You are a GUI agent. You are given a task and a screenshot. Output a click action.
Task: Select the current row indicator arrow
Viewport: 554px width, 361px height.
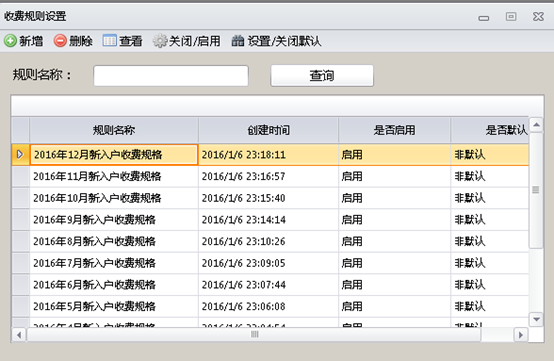click(x=20, y=154)
